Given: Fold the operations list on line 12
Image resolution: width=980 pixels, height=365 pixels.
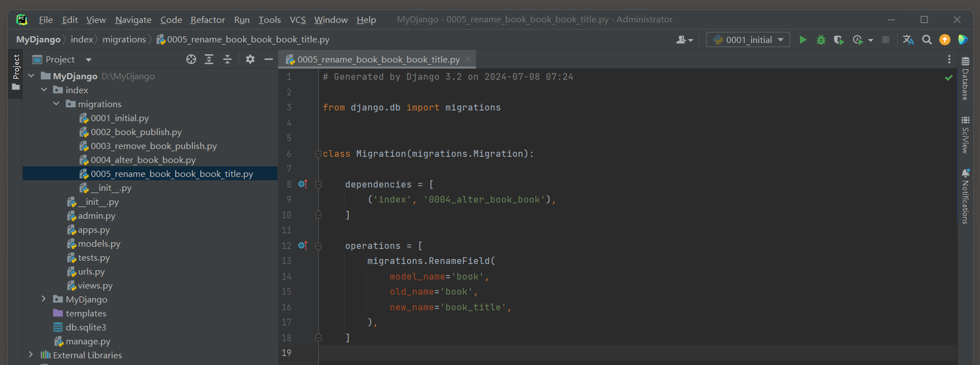Looking at the screenshot, I should [x=318, y=246].
